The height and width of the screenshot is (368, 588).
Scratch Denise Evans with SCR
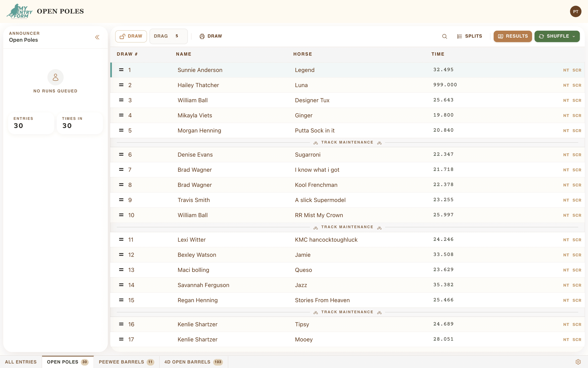(x=577, y=155)
